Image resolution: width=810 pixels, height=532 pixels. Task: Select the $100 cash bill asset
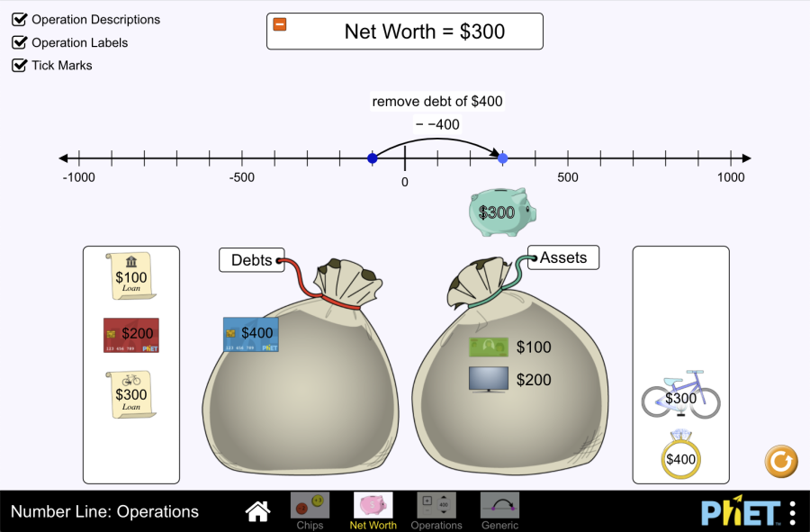point(489,347)
